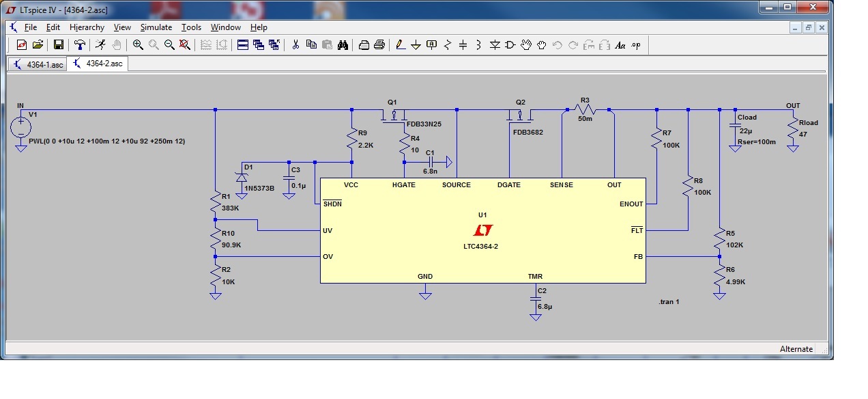Screen dimensions: 868x399
Task: Pick the Diode component tool
Action: pos(495,45)
